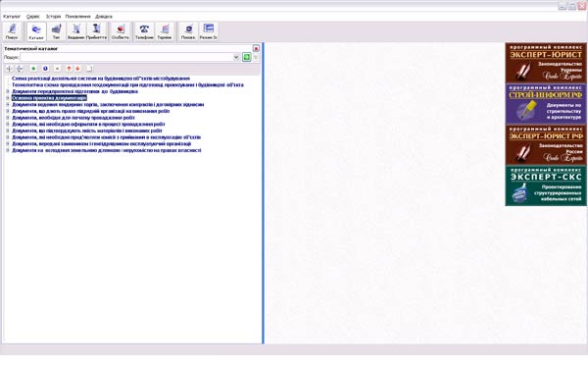The width and height of the screenshot is (588, 368).
Task: Select Документи, які необхідно пред'являти комісії row
Action: click(107, 137)
